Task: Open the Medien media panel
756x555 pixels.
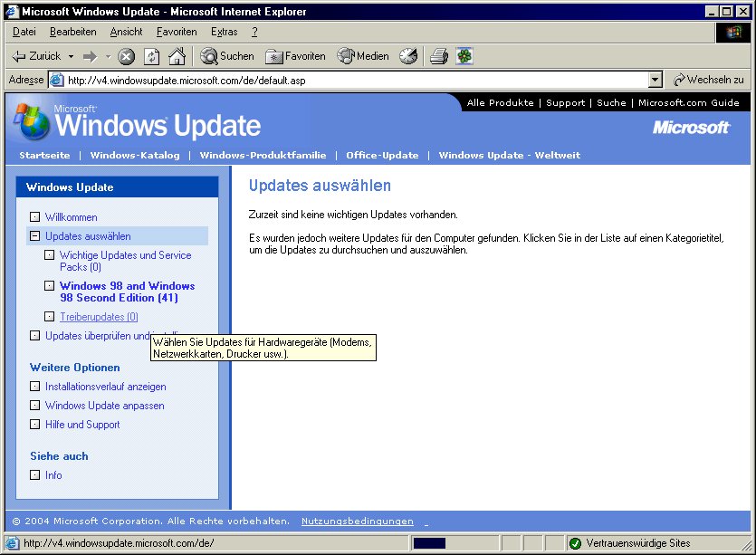Action: (363, 56)
